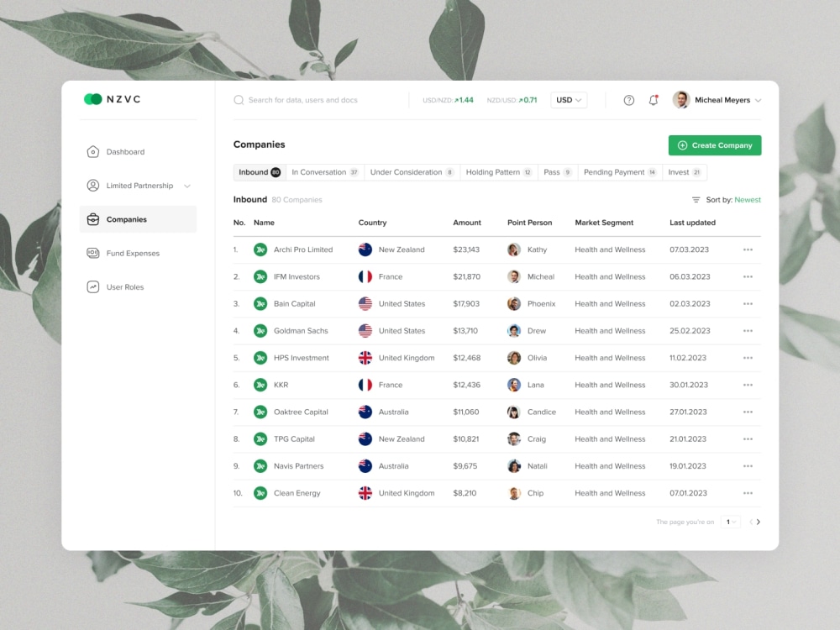Open row options for Archi Pro Limited
Image resolution: width=840 pixels, height=630 pixels.
pos(748,249)
